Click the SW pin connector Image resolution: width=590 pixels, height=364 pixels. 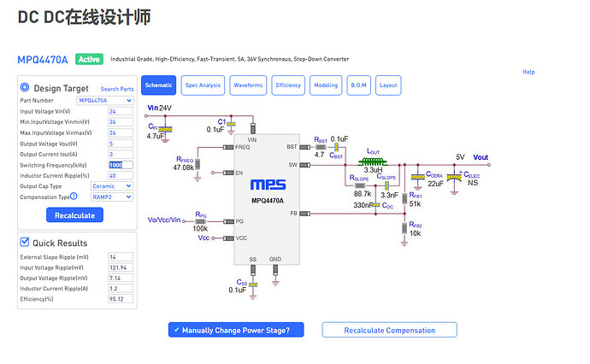pos(304,165)
